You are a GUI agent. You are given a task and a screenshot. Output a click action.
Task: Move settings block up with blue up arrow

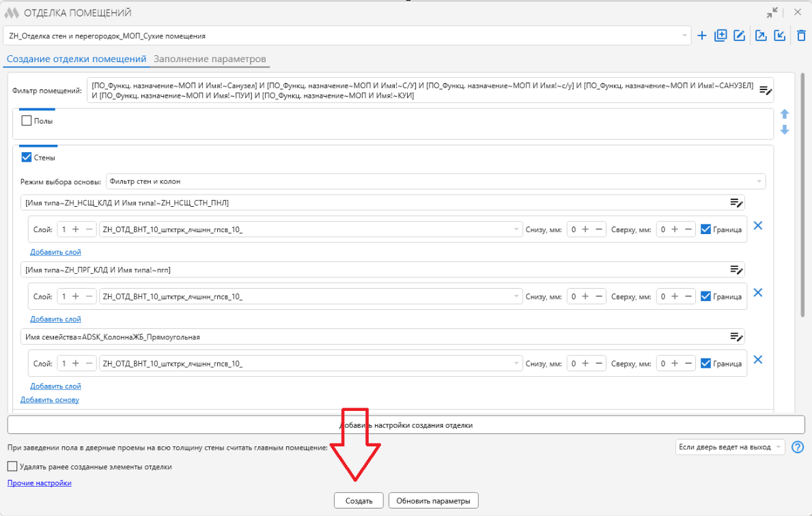point(785,114)
